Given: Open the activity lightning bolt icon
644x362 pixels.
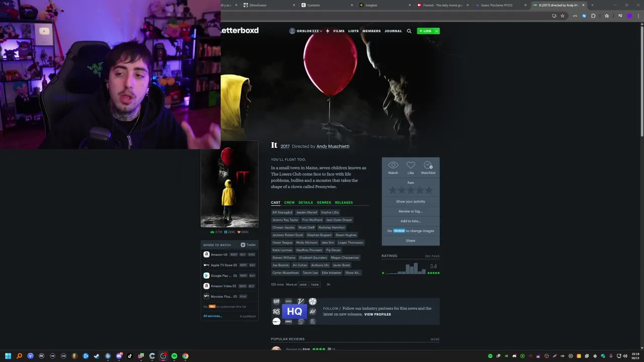Looking at the screenshot, I should point(328,31).
